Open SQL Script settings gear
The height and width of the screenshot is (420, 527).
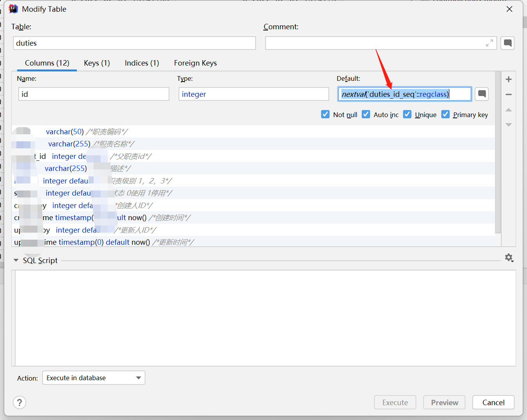pos(509,258)
